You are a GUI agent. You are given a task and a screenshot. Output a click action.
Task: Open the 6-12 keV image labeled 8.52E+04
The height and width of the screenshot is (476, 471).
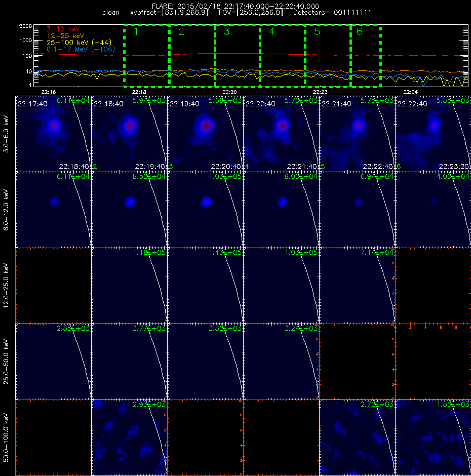129,210
